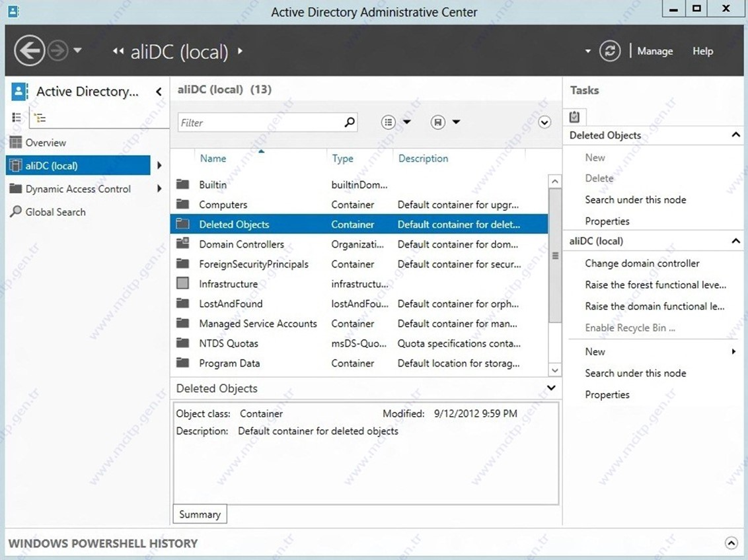Open the dropdown arrow left of Refresh

(x=587, y=51)
